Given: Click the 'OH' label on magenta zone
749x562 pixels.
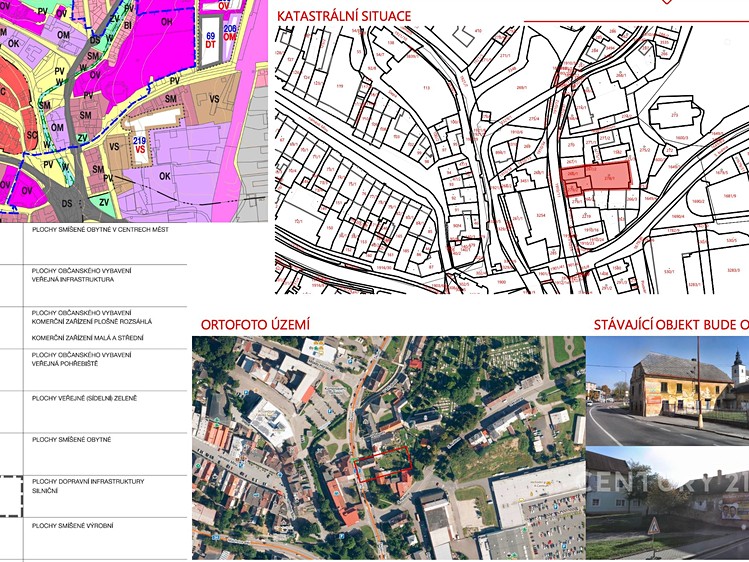Looking at the screenshot, I should (x=167, y=21).
